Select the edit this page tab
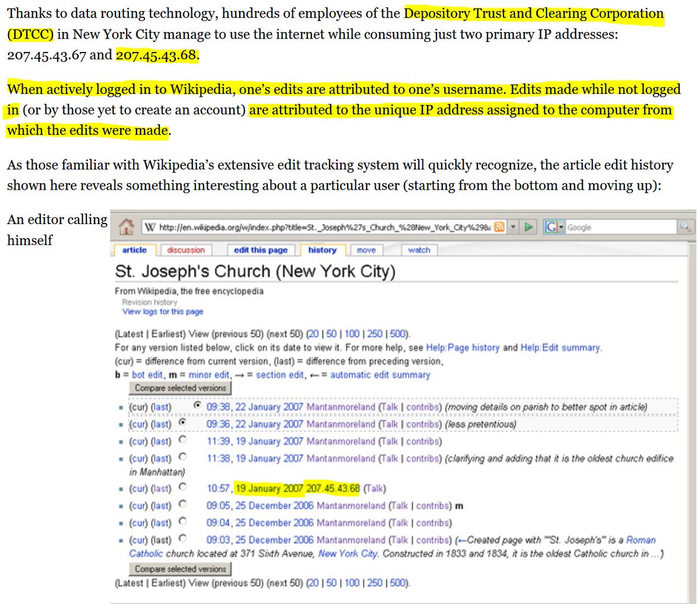 [x=261, y=250]
